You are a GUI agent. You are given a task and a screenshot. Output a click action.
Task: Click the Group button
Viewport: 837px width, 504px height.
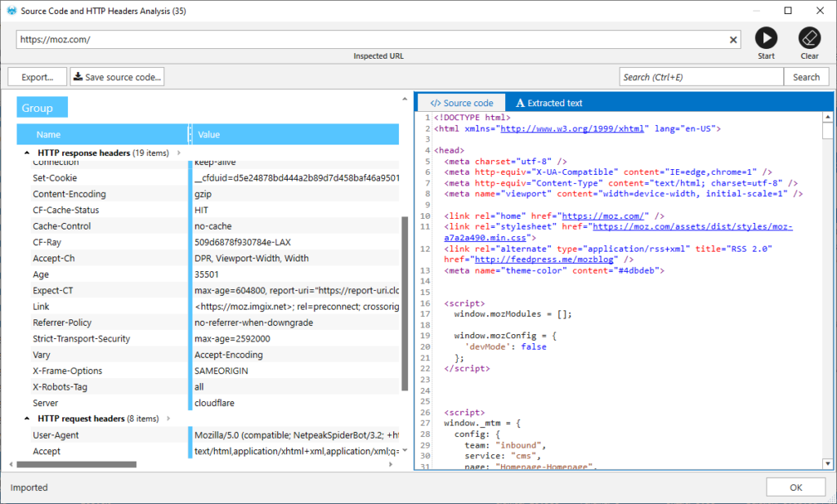pos(43,107)
